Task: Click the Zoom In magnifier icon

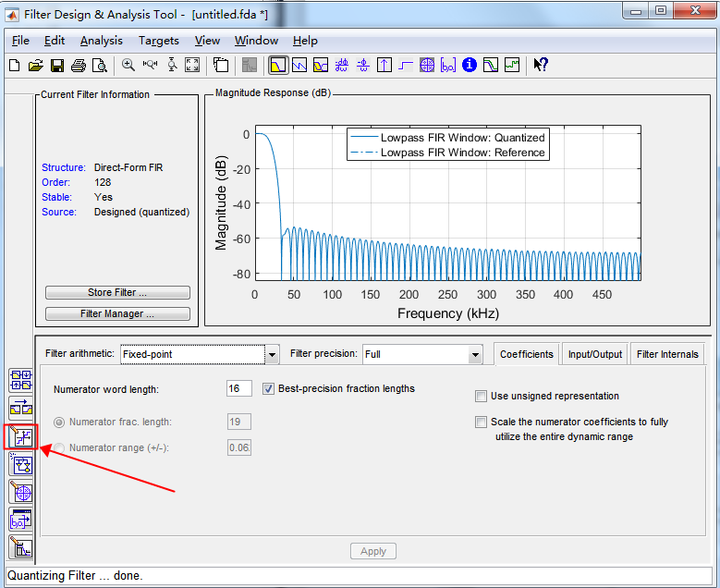Action: tap(128, 65)
